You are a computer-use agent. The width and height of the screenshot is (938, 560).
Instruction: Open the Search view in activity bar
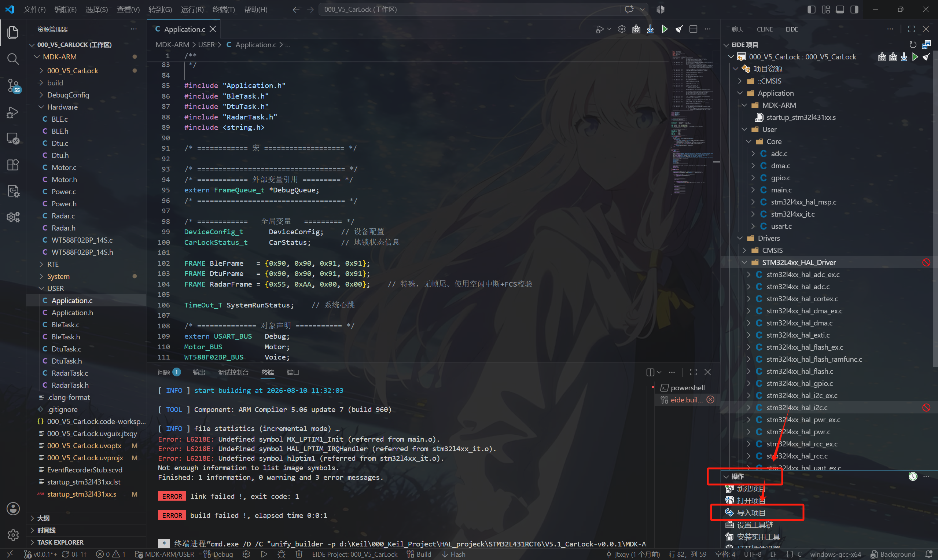pos(13,59)
